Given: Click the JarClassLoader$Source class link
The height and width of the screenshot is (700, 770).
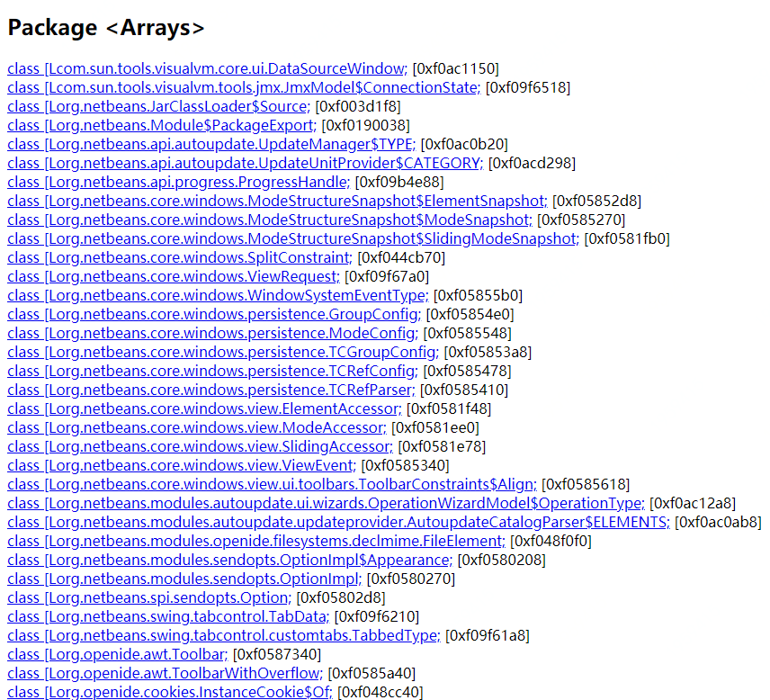Looking at the screenshot, I should tap(158, 106).
